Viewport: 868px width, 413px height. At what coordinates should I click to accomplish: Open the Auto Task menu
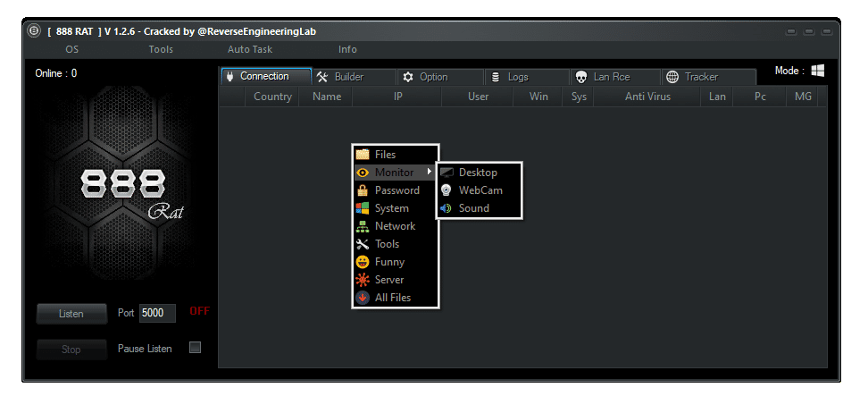point(250,49)
